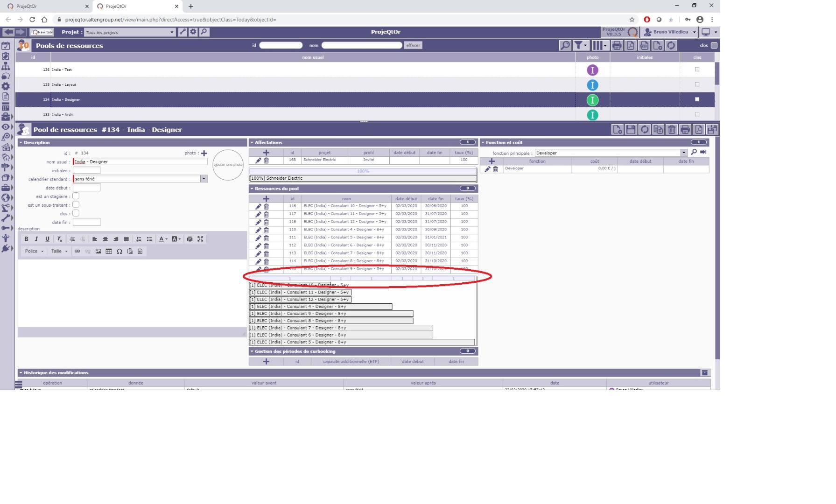Toggle the 'clos' checkbox in Description

click(x=76, y=213)
